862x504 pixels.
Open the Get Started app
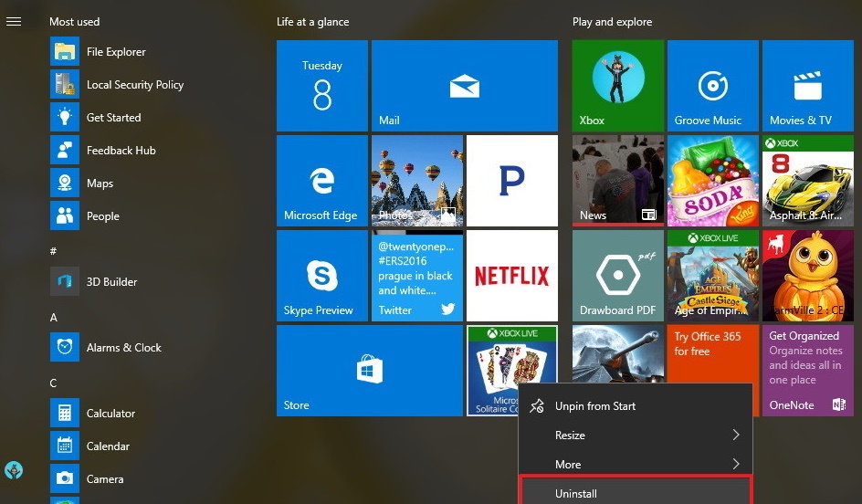[96, 118]
